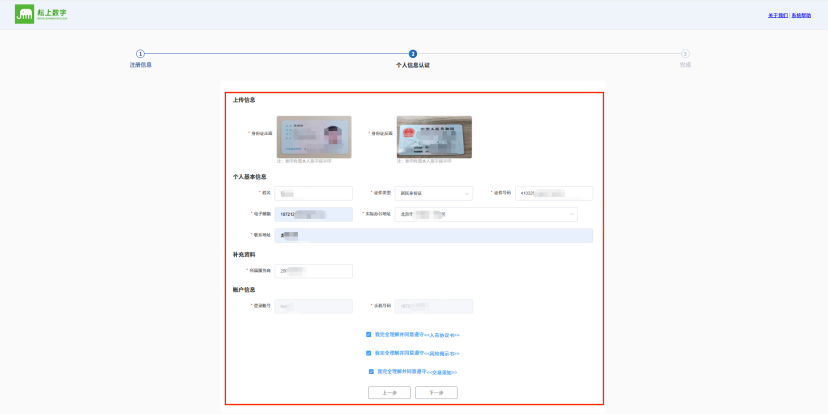The height and width of the screenshot is (414, 828).
Task: Uncheck the 交易须知 agreement checkbox
Action: pos(371,372)
